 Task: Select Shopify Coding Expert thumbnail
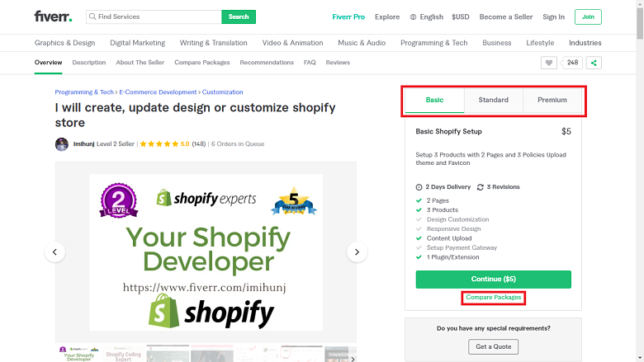[123, 354]
